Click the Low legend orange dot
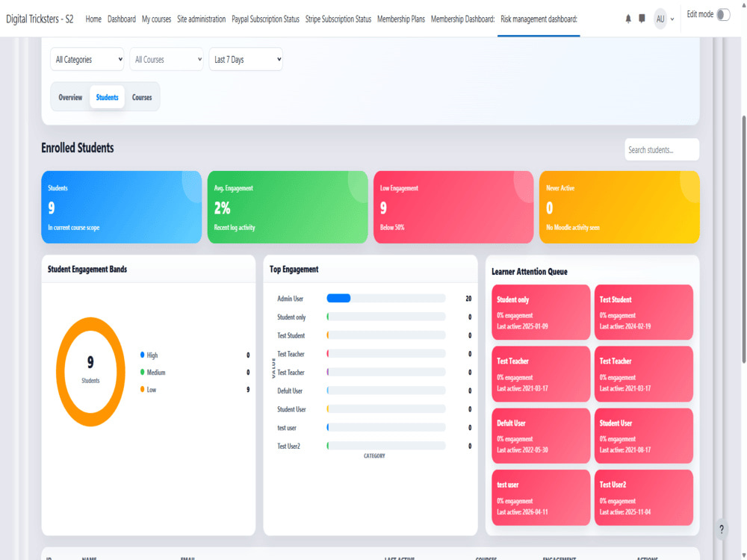 pyautogui.click(x=143, y=389)
